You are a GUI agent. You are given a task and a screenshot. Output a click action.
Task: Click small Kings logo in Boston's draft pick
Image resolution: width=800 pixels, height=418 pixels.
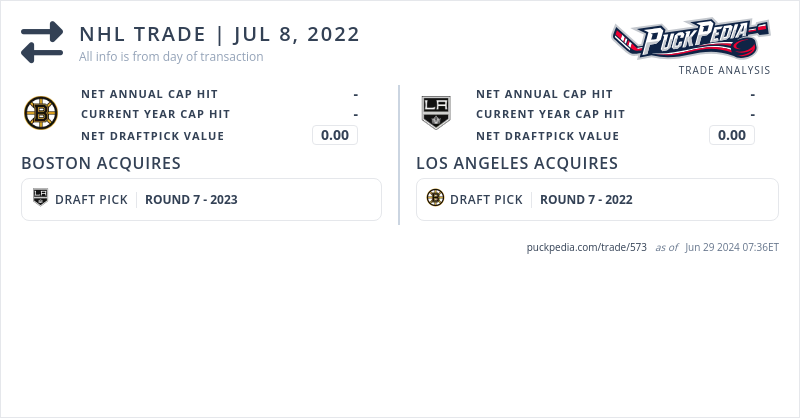pos(40,198)
